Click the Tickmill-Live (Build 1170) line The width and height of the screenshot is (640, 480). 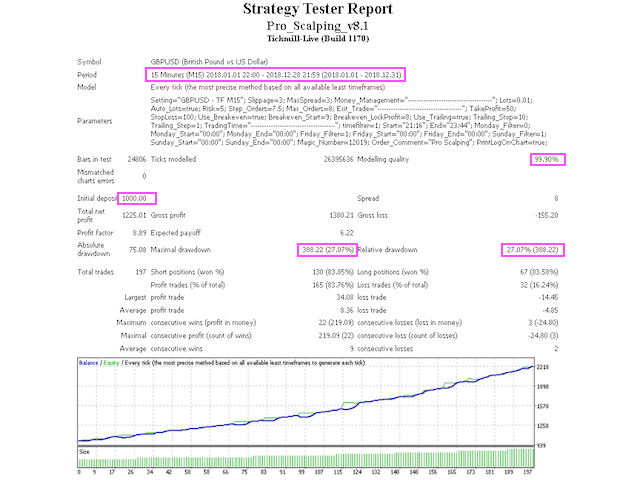coord(318,39)
